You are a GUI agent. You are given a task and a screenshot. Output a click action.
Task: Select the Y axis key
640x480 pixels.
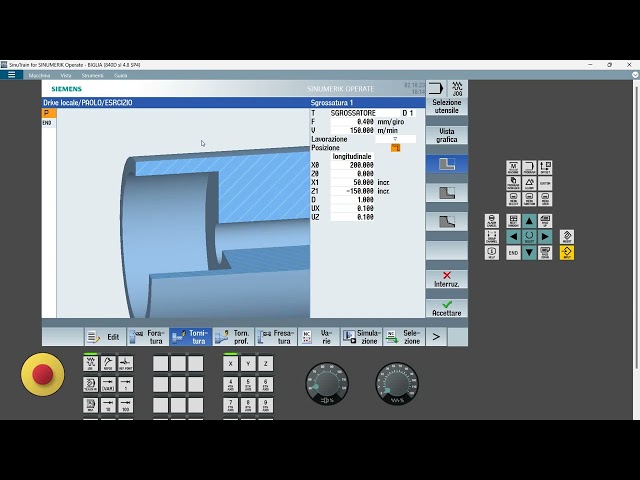248,363
